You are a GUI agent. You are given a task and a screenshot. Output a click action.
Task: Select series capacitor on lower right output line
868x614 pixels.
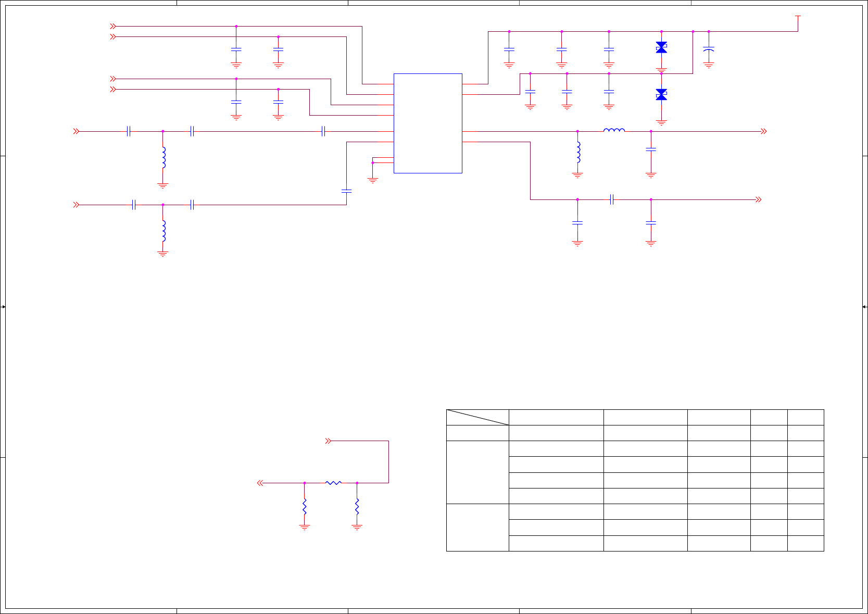(612, 199)
